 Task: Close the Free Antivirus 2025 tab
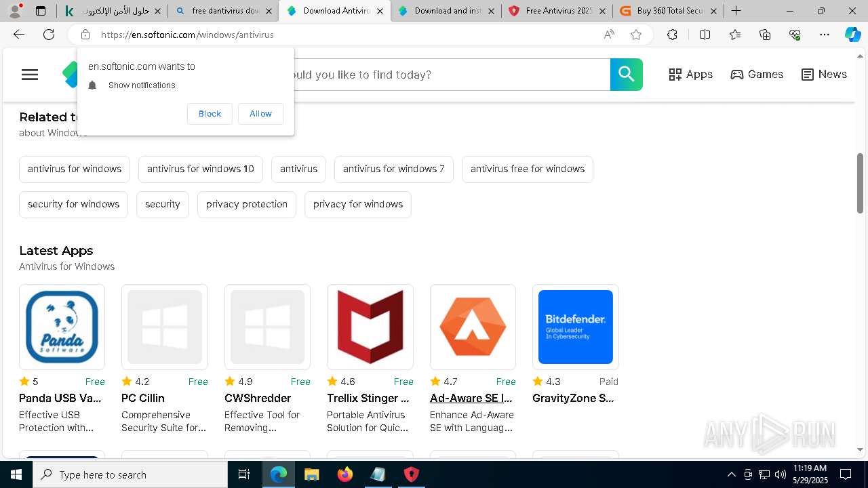point(602,11)
